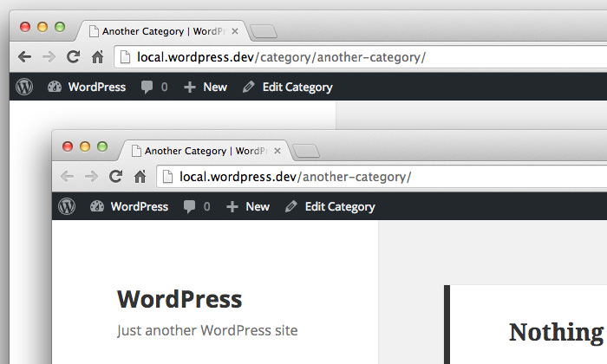Viewport: 607px width, 364px height.
Task: Click the back arrow in the rear browser window
Action: tap(25, 57)
